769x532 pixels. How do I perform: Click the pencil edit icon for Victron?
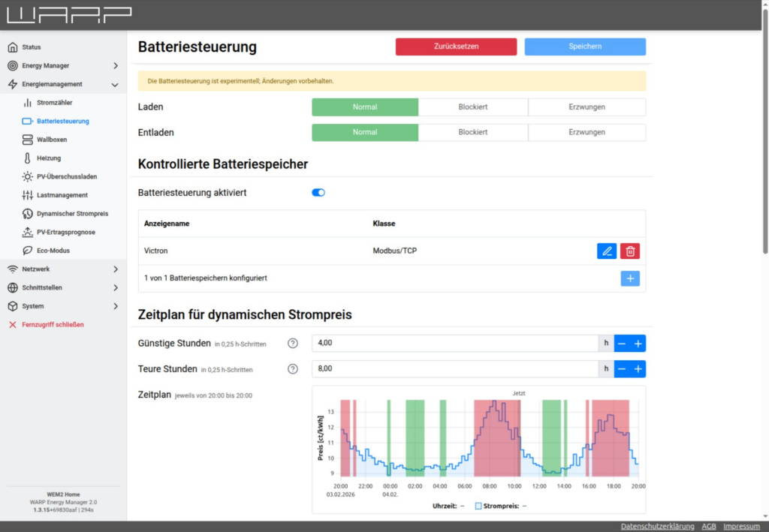(607, 251)
